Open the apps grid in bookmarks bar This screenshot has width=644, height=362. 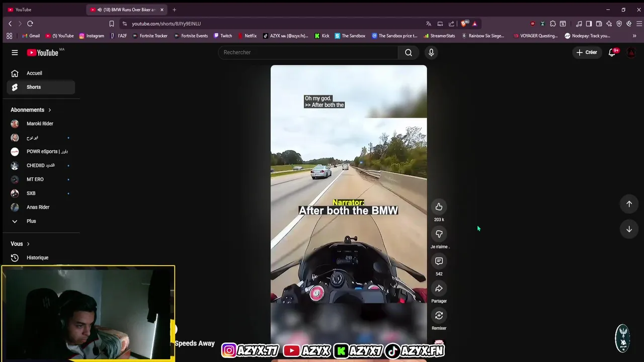coord(9,36)
